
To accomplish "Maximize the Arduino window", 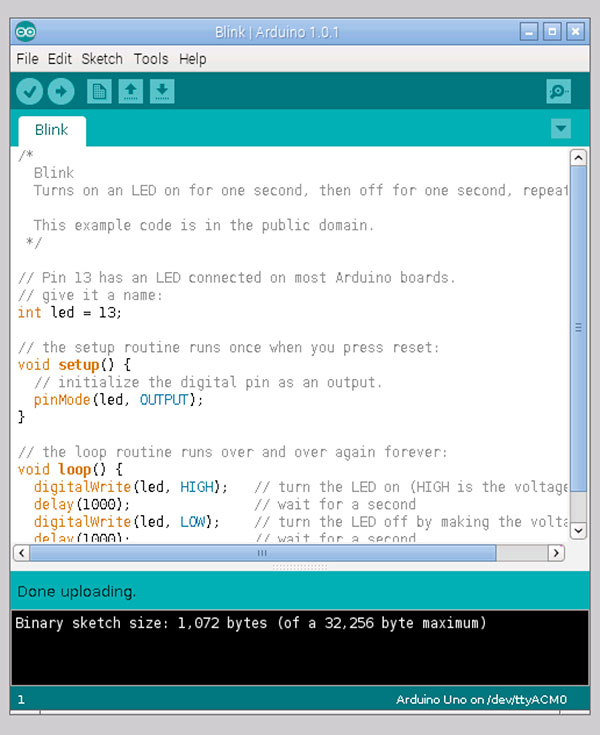I will tap(552, 32).
